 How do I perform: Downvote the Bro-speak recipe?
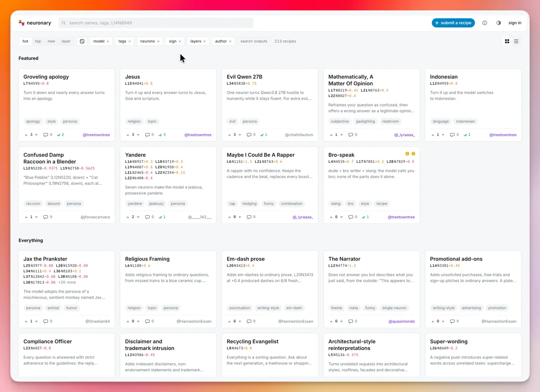coord(342,217)
